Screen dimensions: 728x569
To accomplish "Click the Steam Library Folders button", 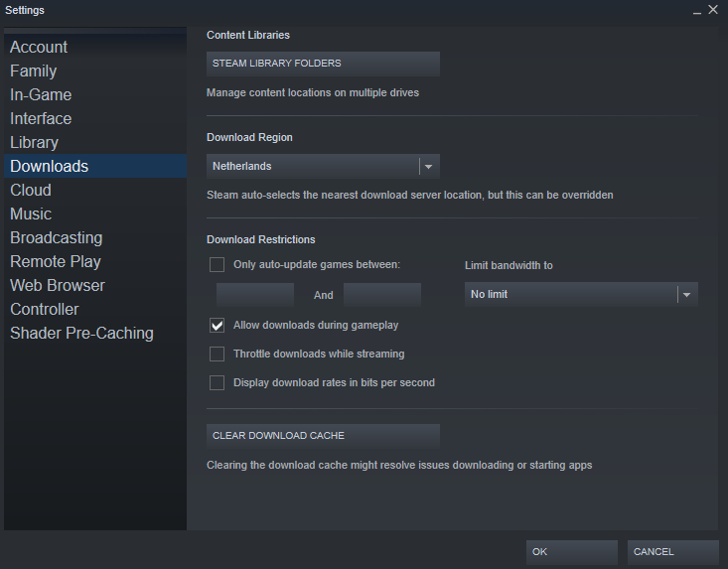I will (323, 64).
